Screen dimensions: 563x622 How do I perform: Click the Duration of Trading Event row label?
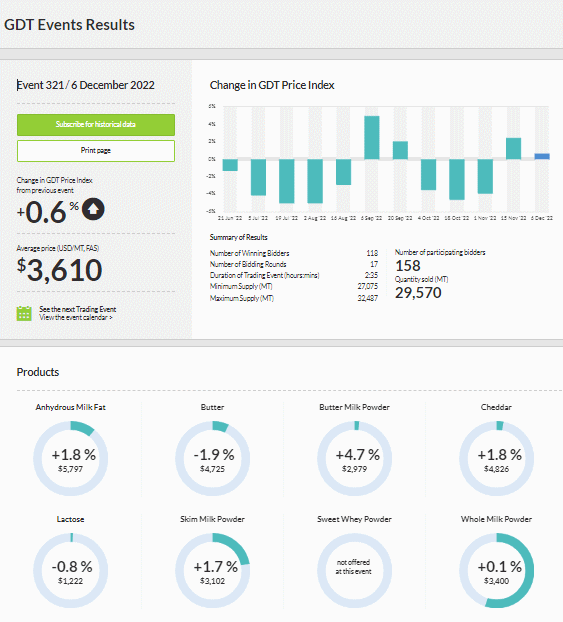click(x=264, y=275)
